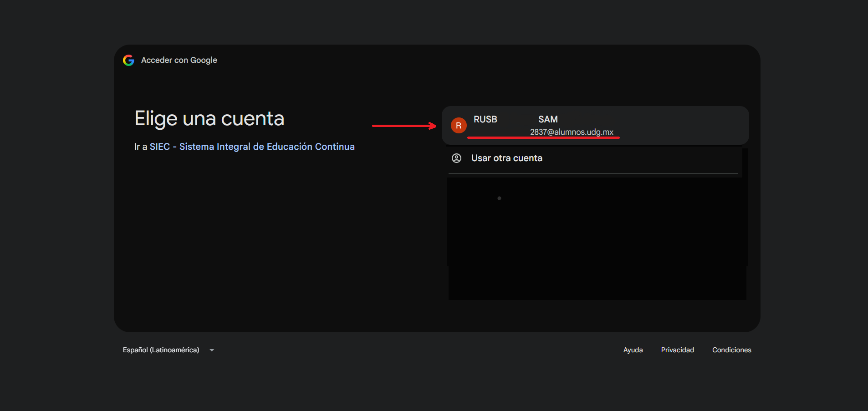The image size is (868, 411).
Task: Open the Condiciones link
Action: [732, 350]
